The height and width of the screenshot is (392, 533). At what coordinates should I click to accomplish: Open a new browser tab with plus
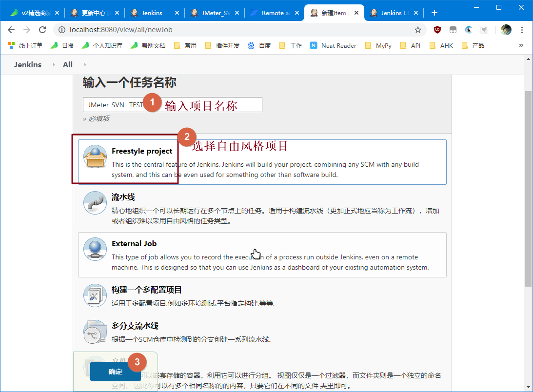(434, 13)
